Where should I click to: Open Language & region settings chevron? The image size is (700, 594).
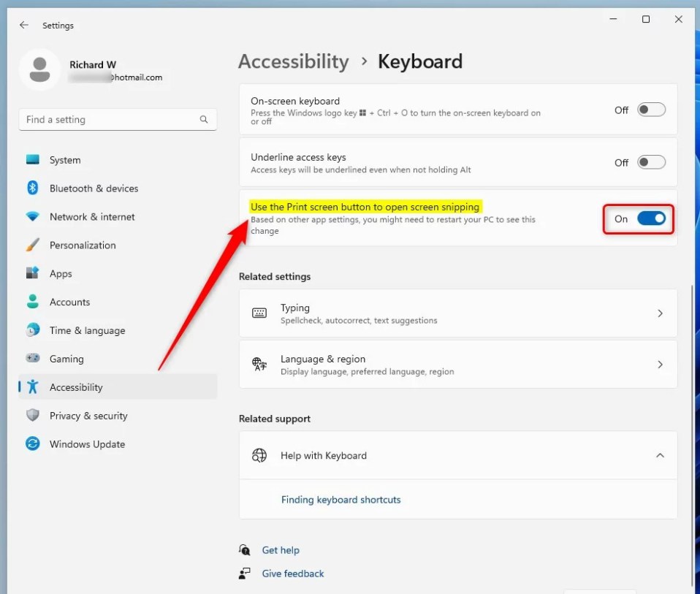tap(660, 364)
